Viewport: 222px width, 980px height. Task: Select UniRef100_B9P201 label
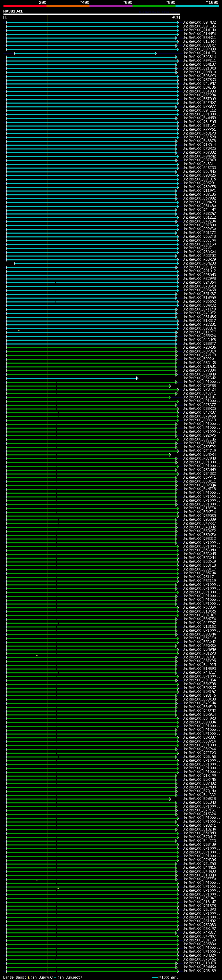199,359
